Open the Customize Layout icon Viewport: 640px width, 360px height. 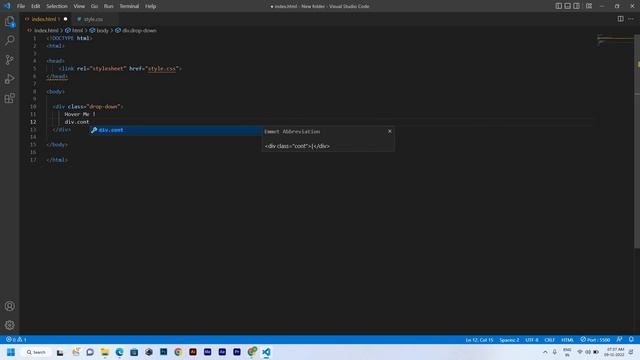coord(589,6)
